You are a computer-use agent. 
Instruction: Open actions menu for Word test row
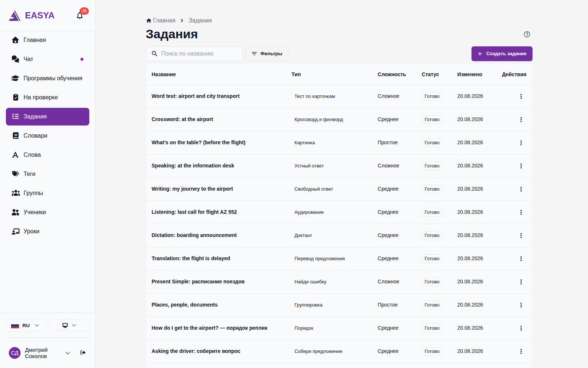[x=521, y=96]
